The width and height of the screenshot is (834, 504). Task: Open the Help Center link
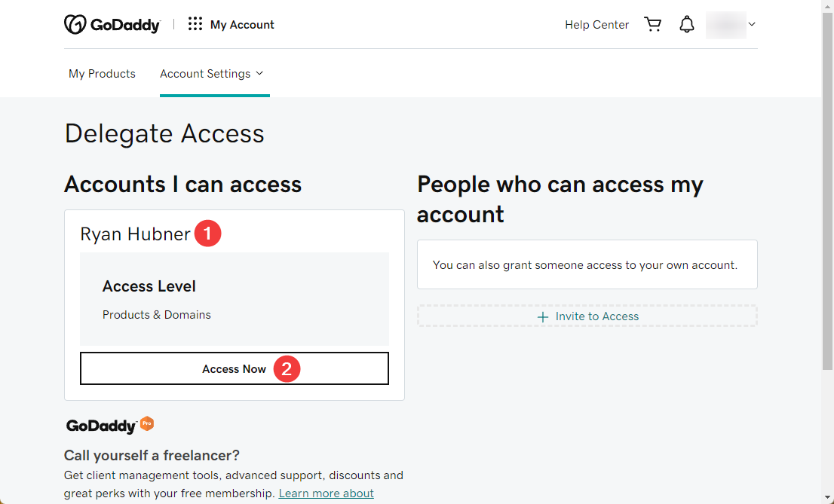pyautogui.click(x=596, y=24)
